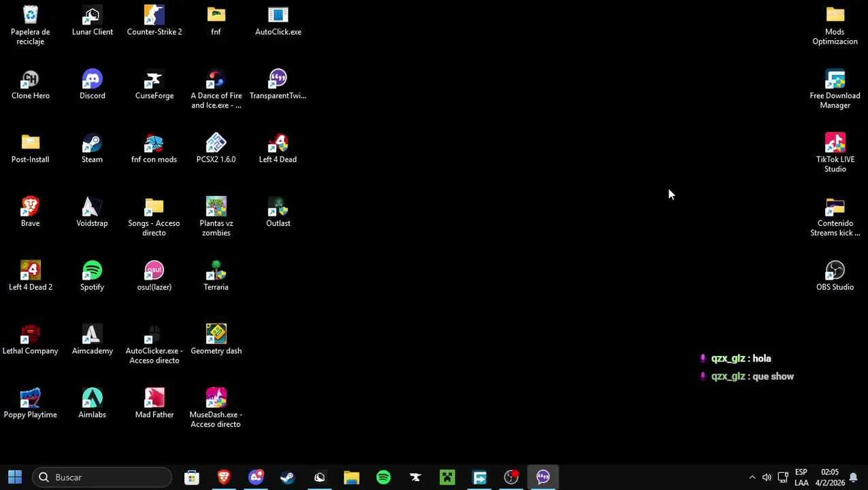Select A Dance of Fire and Ice shortcut
This screenshot has width=868, height=490.
coord(216,89)
